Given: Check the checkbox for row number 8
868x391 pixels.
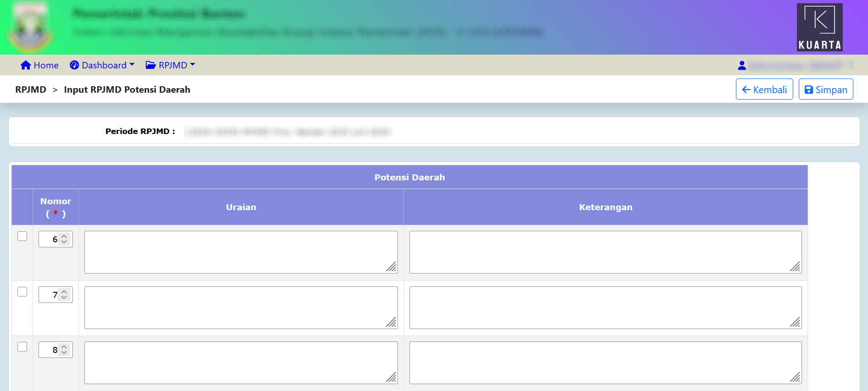Looking at the screenshot, I should (x=22, y=346).
